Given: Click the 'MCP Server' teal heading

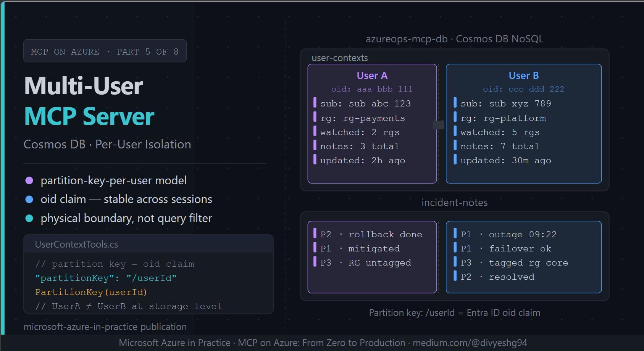Looking at the screenshot, I should tap(89, 116).
